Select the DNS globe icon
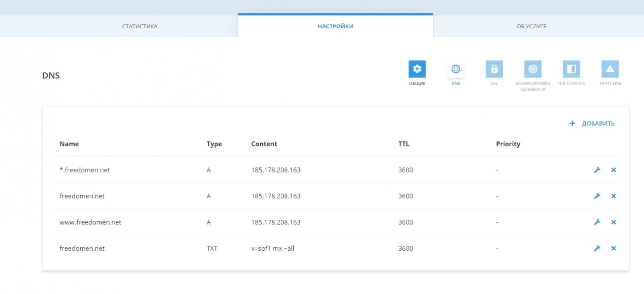This screenshot has height=294, width=644. (456, 69)
